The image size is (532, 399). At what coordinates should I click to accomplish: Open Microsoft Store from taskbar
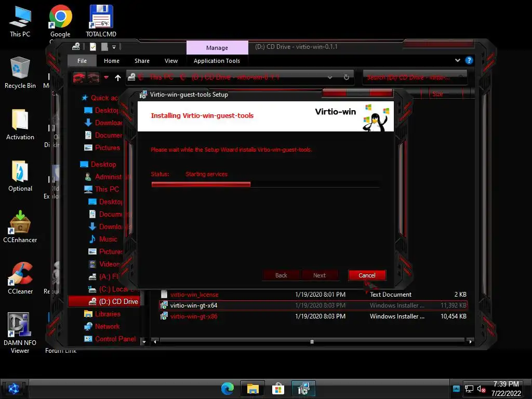(x=278, y=389)
